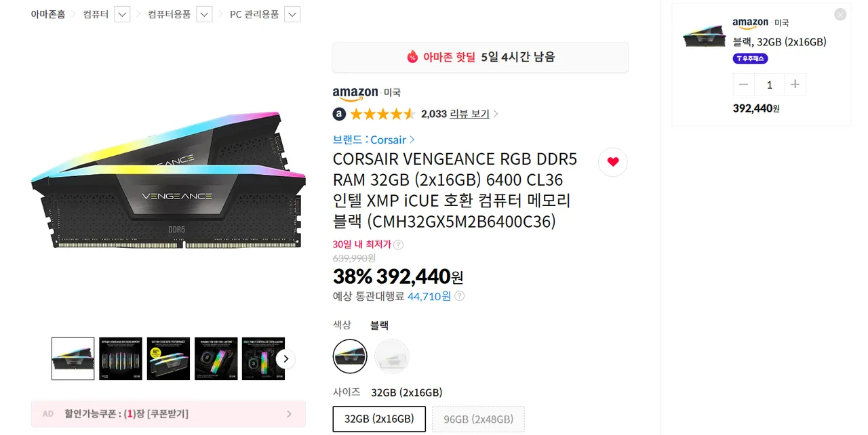
Task: Go to 아마존홈 in breadcrumb
Action: pos(48,14)
